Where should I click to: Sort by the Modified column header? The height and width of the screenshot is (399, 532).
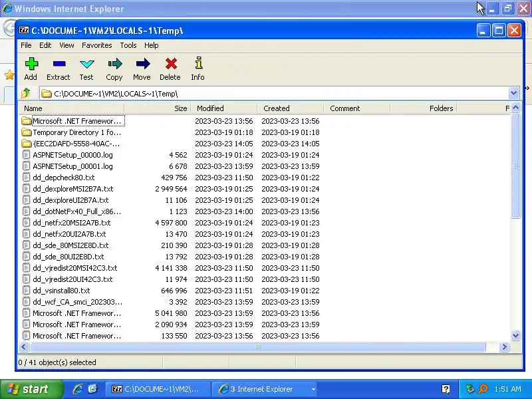tap(224, 108)
